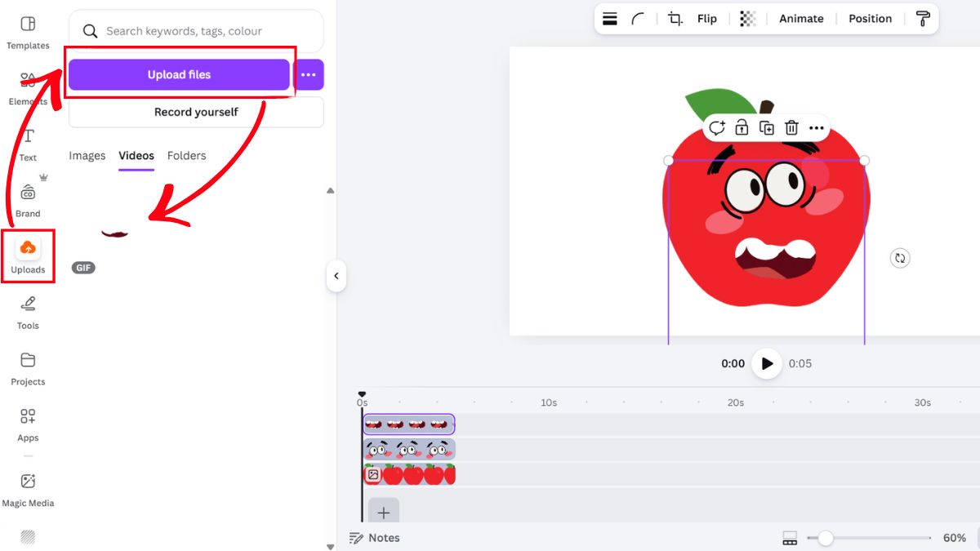
Task: Switch to the Folders tab
Action: (x=186, y=156)
